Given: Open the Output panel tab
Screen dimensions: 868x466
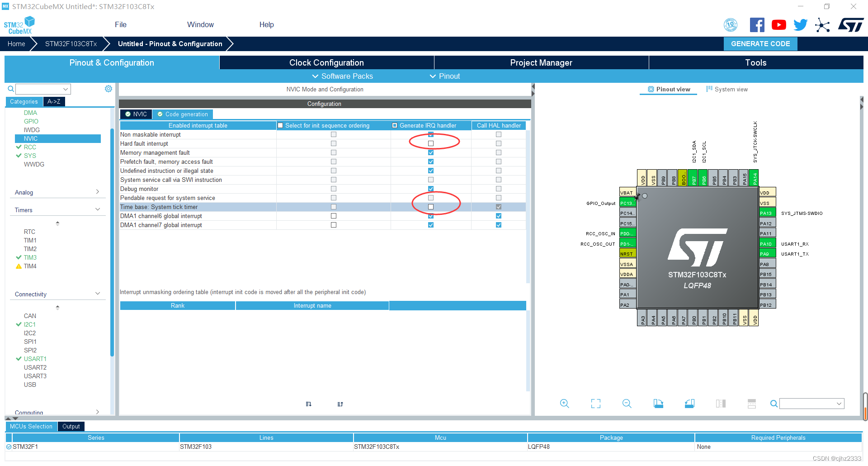Looking at the screenshot, I should 71,426.
